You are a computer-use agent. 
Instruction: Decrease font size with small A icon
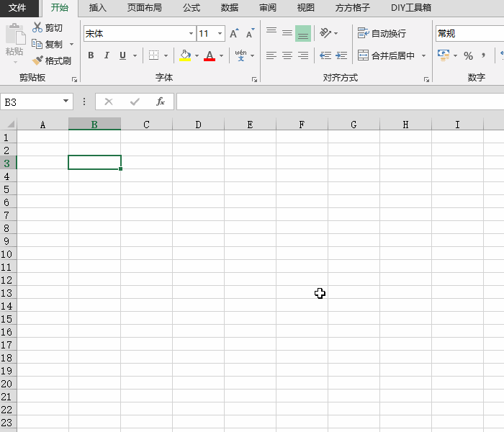coord(250,33)
